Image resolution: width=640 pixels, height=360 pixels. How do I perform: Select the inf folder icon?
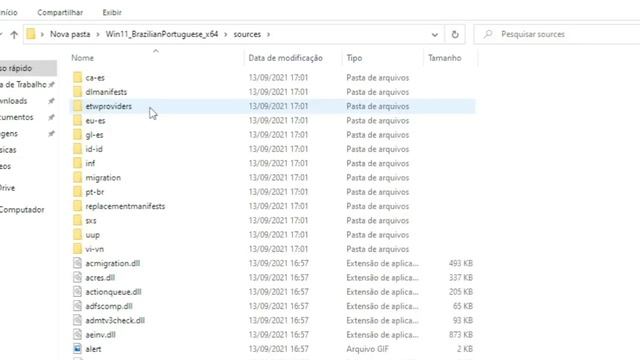point(78,163)
